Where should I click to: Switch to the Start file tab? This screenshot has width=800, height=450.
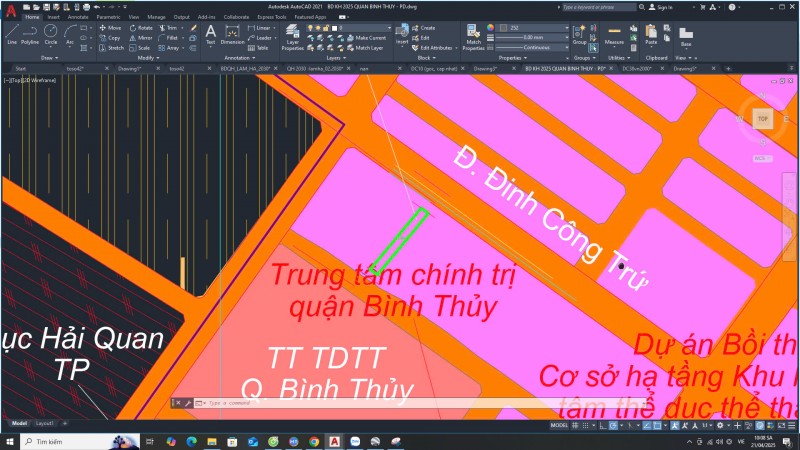(x=20, y=68)
